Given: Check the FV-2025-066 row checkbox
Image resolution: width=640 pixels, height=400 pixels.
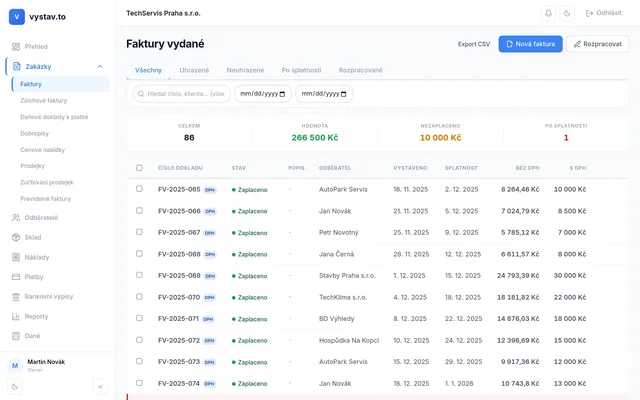Looking at the screenshot, I should coord(139,211).
